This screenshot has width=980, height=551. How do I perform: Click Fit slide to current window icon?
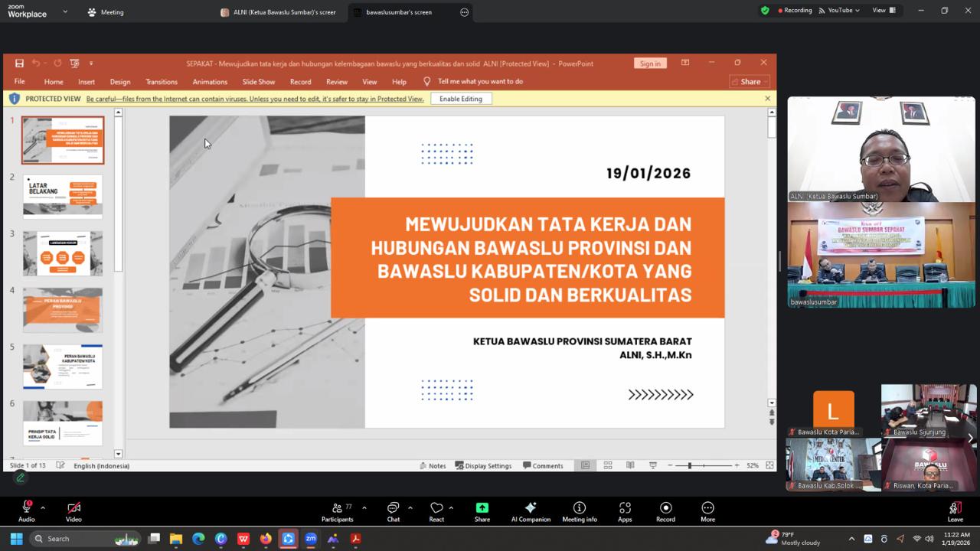pyautogui.click(x=769, y=465)
